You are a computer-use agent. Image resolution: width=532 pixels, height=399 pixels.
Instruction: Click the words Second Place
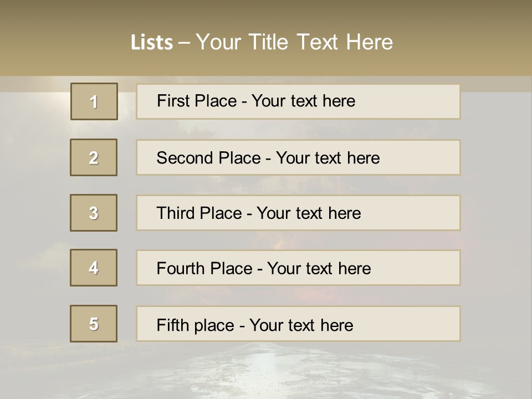click(209, 158)
